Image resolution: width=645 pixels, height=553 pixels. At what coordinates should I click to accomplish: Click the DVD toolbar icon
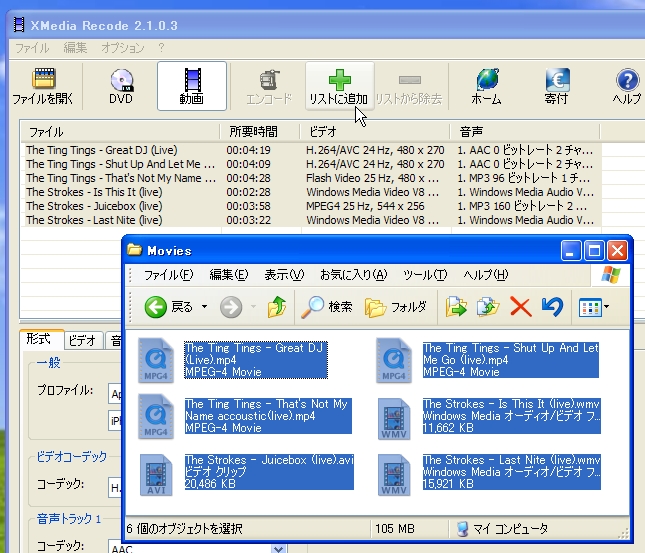pyautogui.click(x=121, y=86)
